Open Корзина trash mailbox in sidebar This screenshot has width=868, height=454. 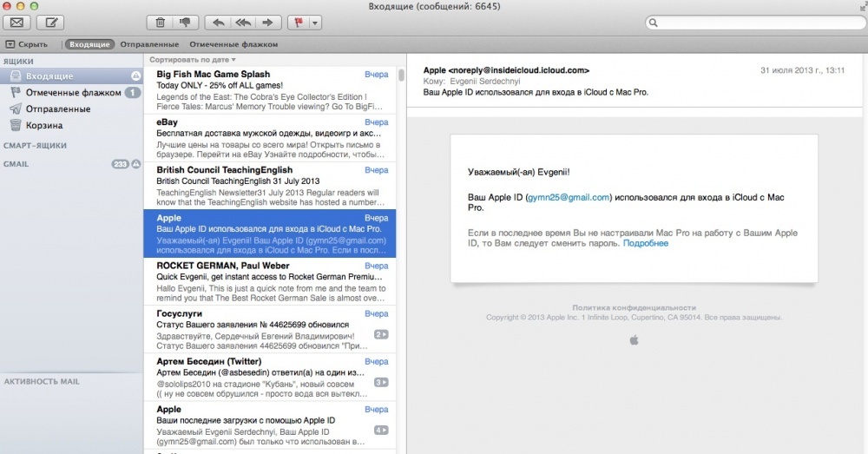71,125
